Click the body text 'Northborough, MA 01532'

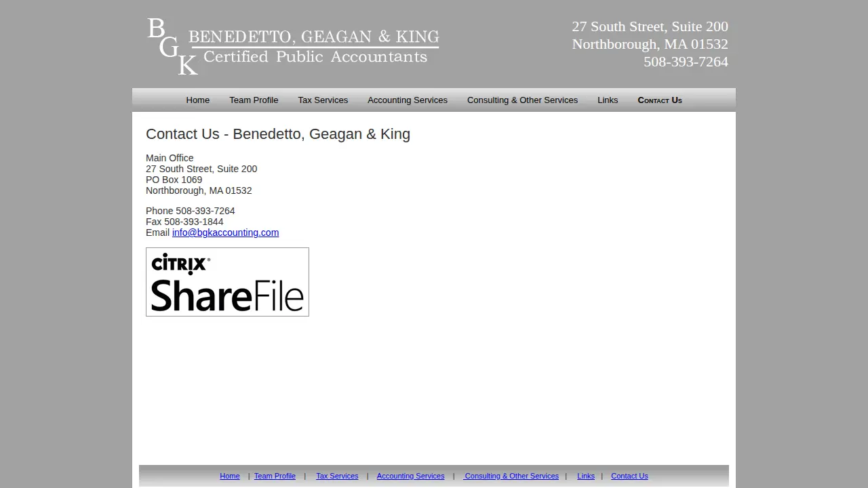click(199, 190)
